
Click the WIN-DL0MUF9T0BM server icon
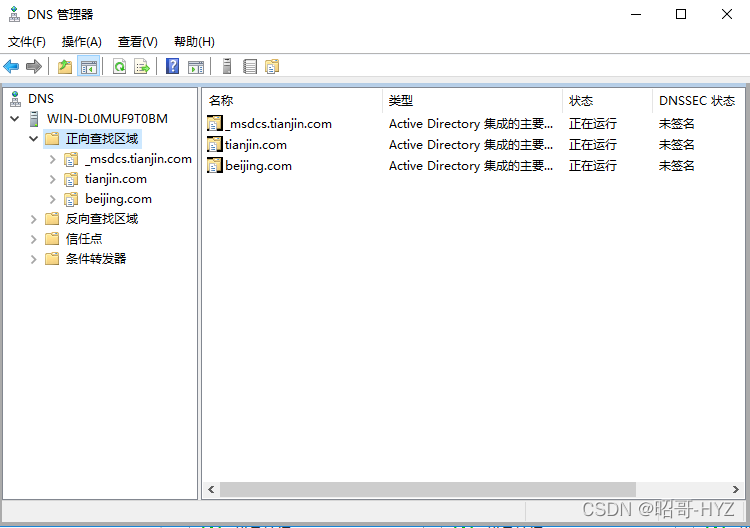click(x=34, y=119)
